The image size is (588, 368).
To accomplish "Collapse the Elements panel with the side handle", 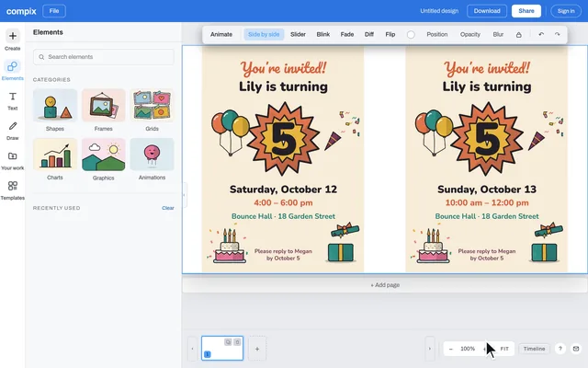I will (184, 195).
